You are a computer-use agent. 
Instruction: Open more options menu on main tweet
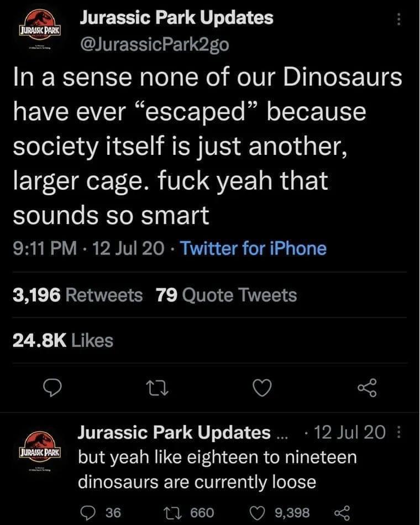point(398,19)
